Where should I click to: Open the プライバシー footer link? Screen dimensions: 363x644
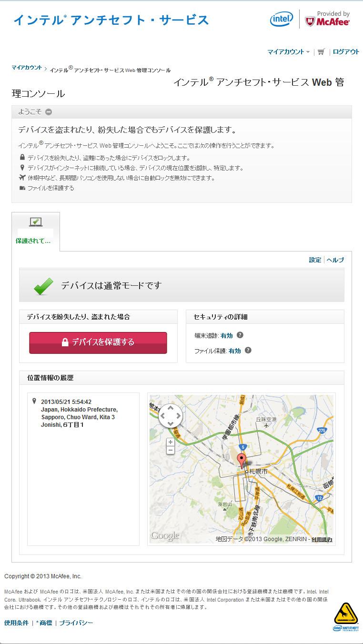coord(76,623)
